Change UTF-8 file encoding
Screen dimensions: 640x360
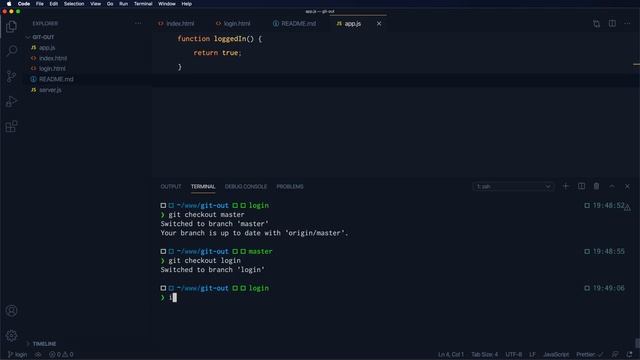[513, 355]
